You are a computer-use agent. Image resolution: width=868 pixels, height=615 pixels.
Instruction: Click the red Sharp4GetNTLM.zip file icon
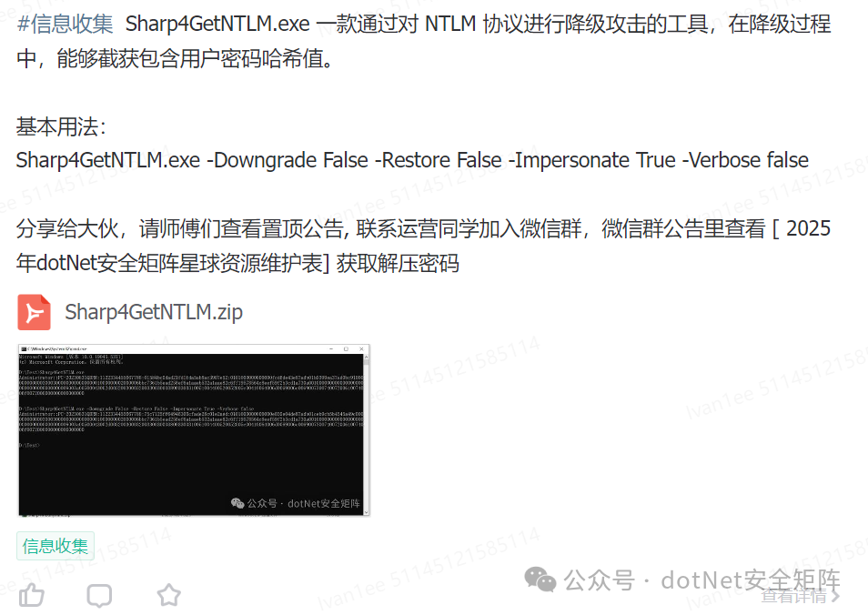click(x=34, y=312)
